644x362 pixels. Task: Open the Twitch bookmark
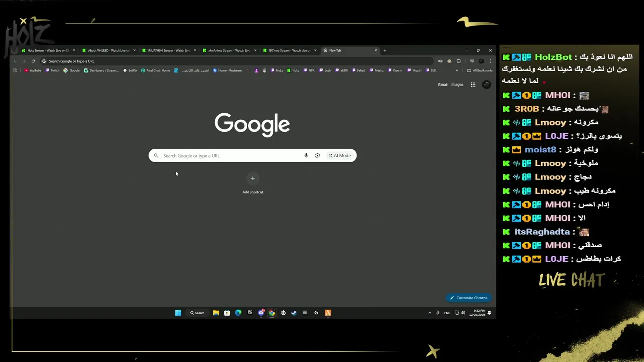[x=53, y=71]
